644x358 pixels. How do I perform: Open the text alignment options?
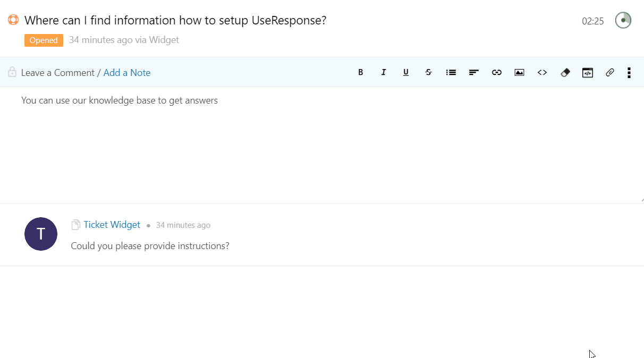474,72
